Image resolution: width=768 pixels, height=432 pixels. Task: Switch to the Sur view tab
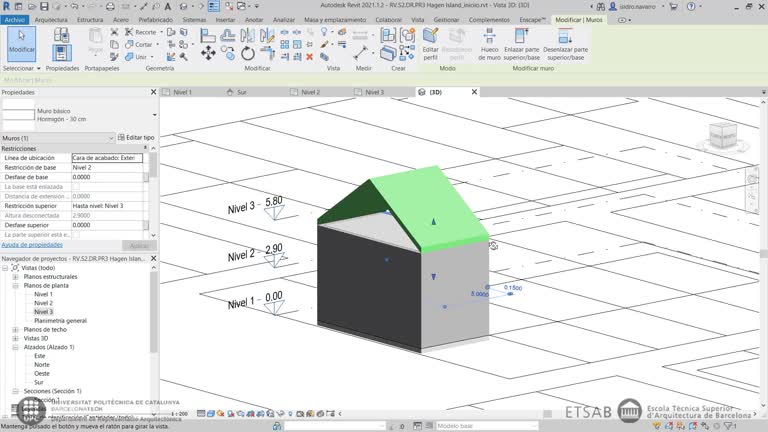coord(241,92)
